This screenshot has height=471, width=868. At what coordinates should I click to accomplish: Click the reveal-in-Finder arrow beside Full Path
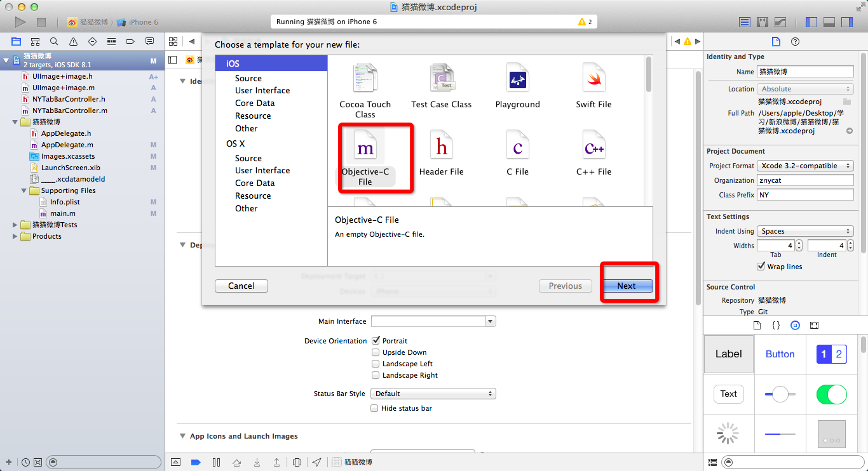pos(850,131)
